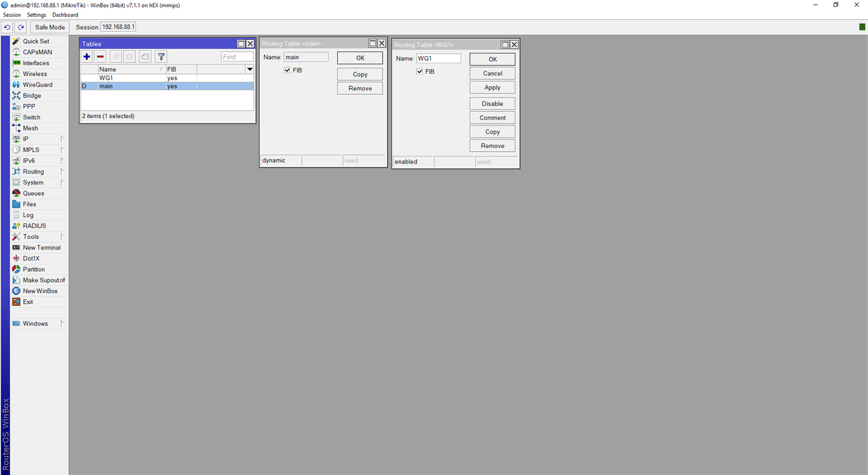The image size is (868, 475).
Task: Select the main row in Tables list
Action: (x=167, y=86)
